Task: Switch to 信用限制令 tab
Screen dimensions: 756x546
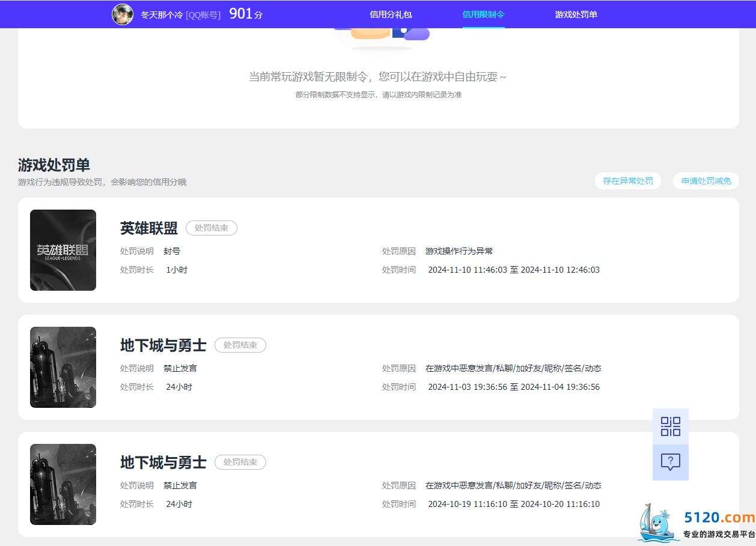Action: click(x=483, y=14)
